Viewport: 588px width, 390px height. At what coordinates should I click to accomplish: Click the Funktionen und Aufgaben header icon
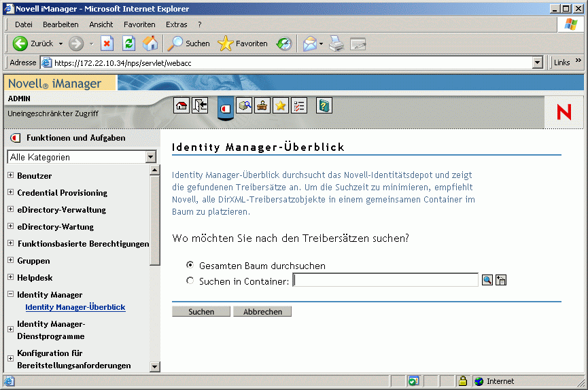tap(16, 138)
